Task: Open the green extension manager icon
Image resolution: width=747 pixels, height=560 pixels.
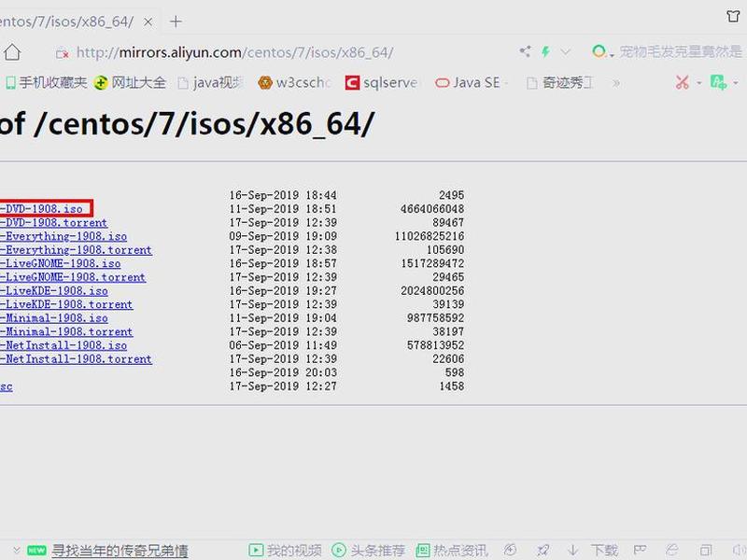Action: 718,82
